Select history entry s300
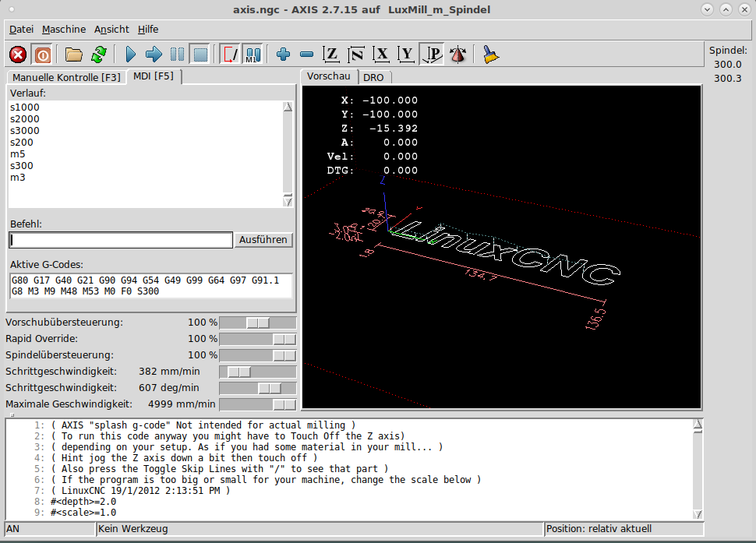This screenshot has width=756, height=543. (x=22, y=165)
